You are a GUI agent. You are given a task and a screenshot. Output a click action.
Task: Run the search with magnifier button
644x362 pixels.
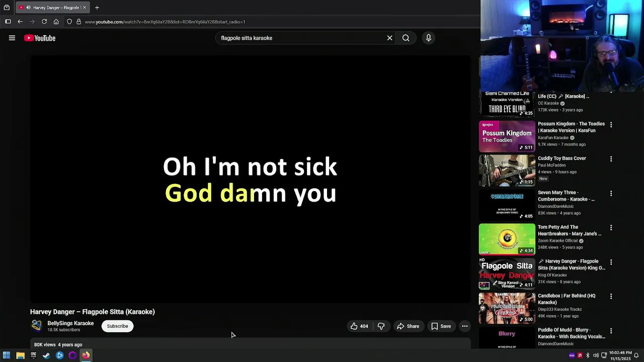point(406,38)
